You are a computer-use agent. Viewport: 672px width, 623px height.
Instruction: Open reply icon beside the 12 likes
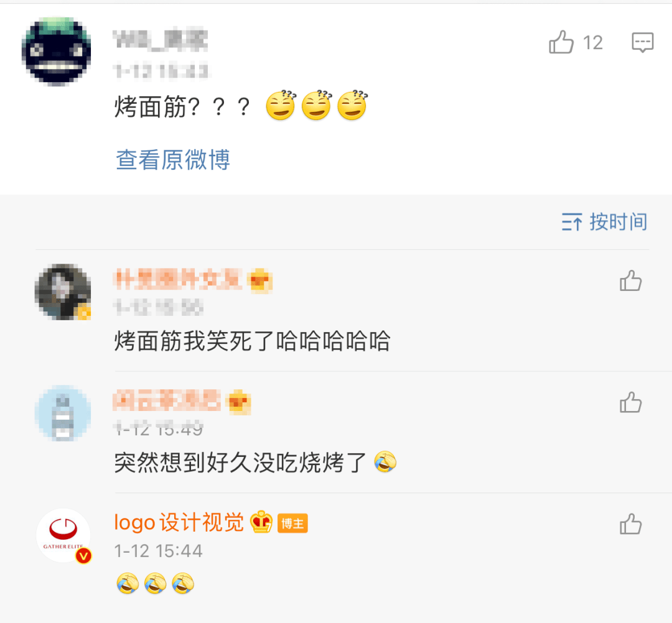coord(642,42)
